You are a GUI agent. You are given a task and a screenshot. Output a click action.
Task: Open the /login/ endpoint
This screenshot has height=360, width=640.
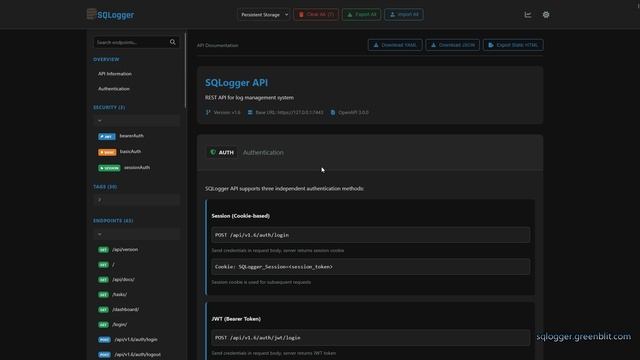120,324
